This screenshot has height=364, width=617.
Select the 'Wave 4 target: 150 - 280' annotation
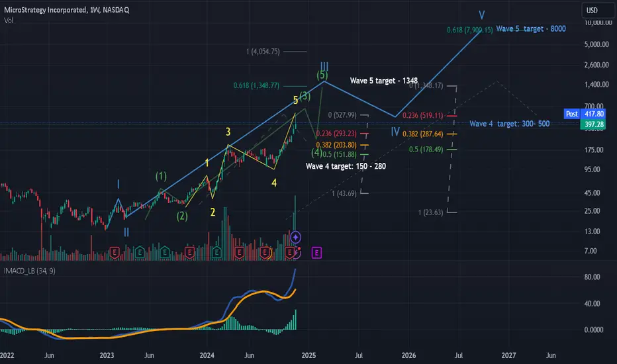tap(346, 166)
